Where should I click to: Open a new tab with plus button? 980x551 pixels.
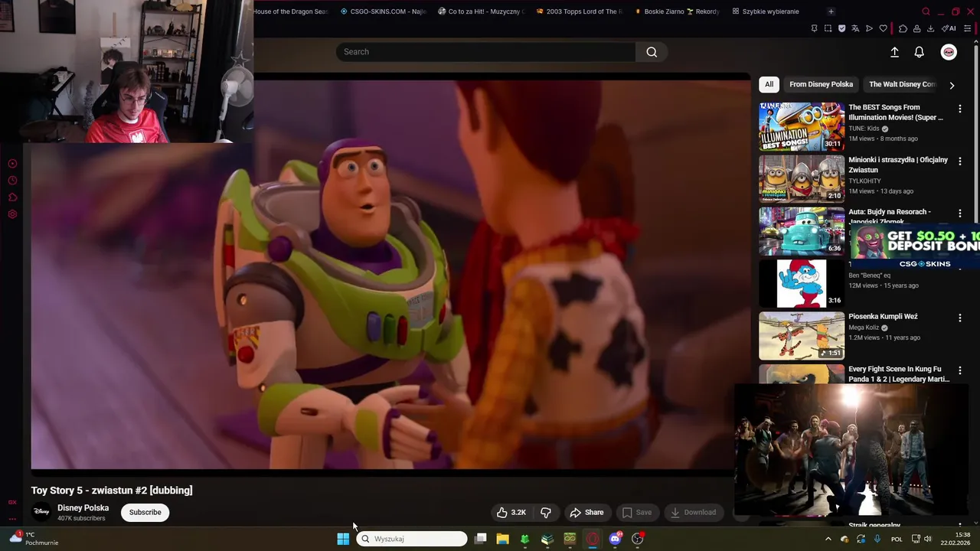click(x=831, y=11)
